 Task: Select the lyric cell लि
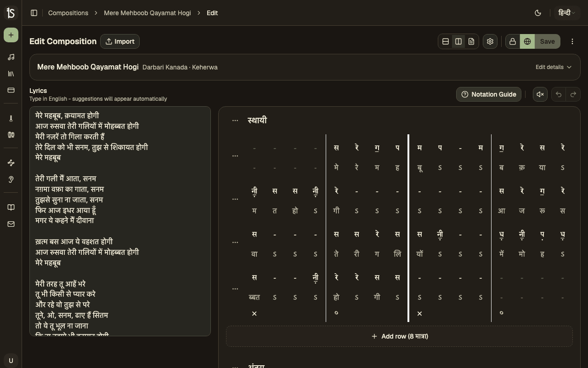point(397,254)
